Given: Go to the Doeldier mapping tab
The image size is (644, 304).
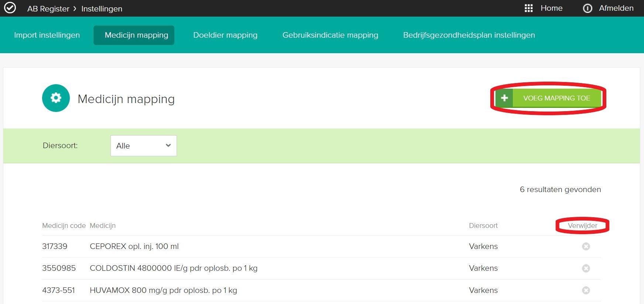Looking at the screenshot, I should pos(225,35).
